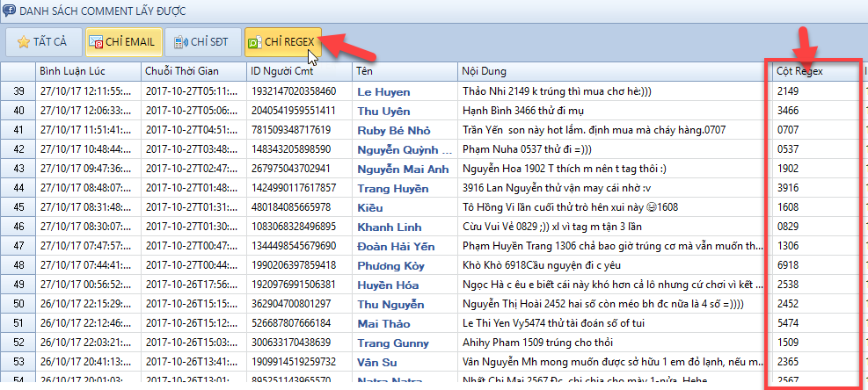Image resolution: width=868 pixels, height=390 pixels.
Task: Click the name Đoàn Hải Yến
Action: 396,247
